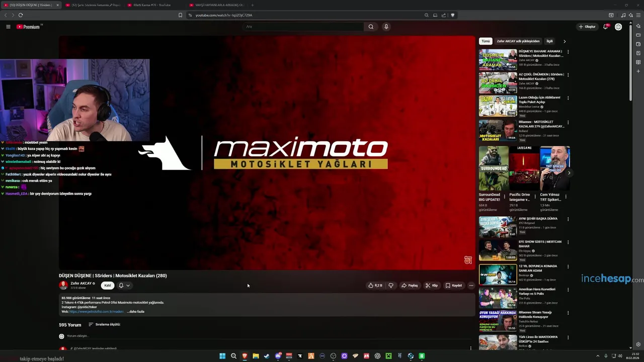Switch to the 'Şarkı Sözlerini Tamamla' browser tab

[93, 5]
